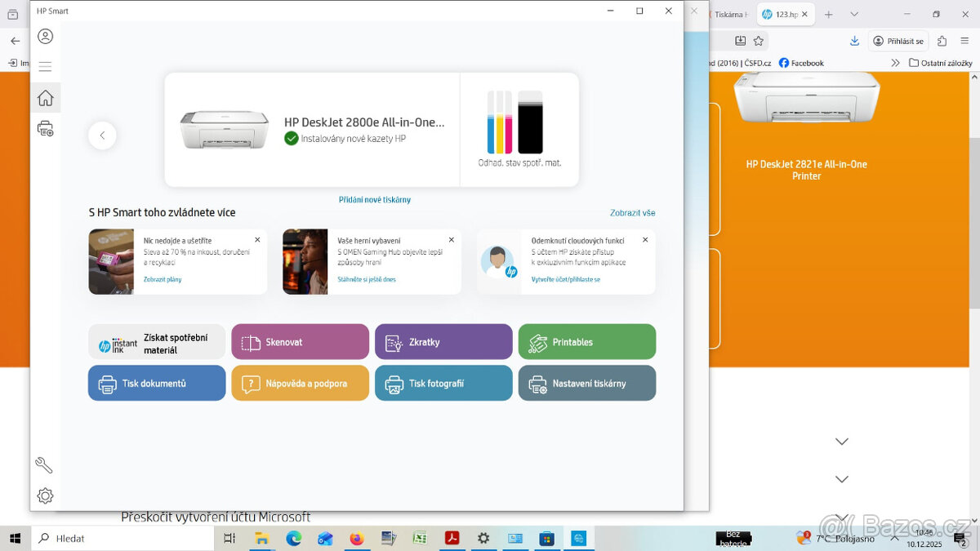980x551 pixels.
Task: View the estimated ink level gauge
Action: coord(519,127)
